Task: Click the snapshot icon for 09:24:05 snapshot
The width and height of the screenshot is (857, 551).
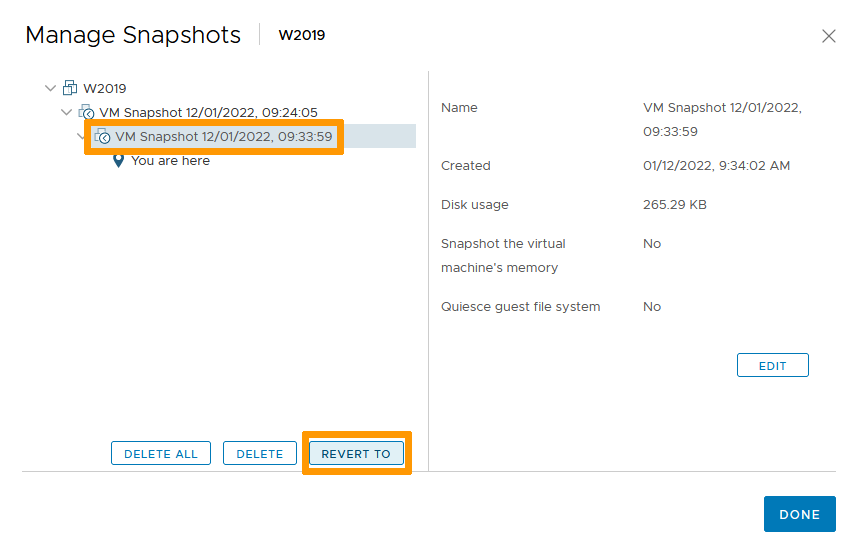Action: coord(86,112)
